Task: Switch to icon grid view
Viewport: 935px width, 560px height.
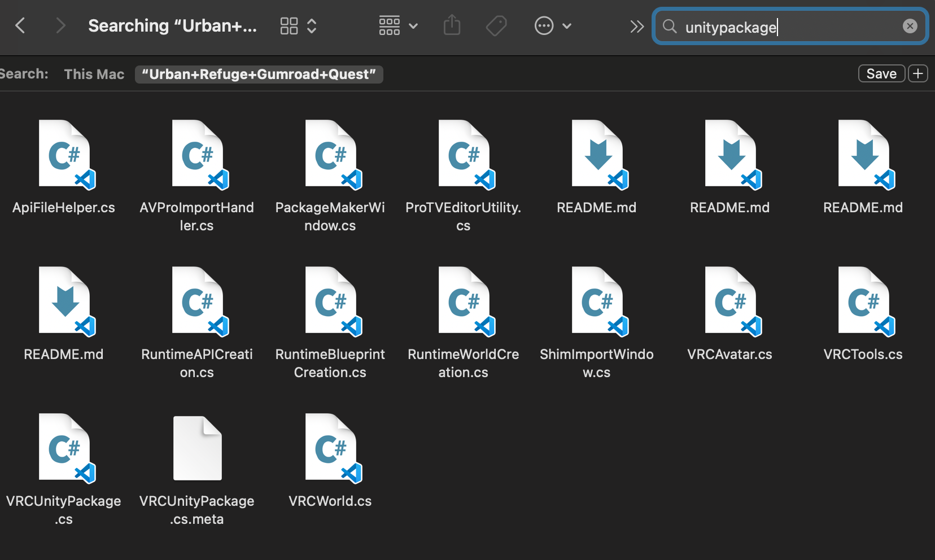Action: (289, 26)
